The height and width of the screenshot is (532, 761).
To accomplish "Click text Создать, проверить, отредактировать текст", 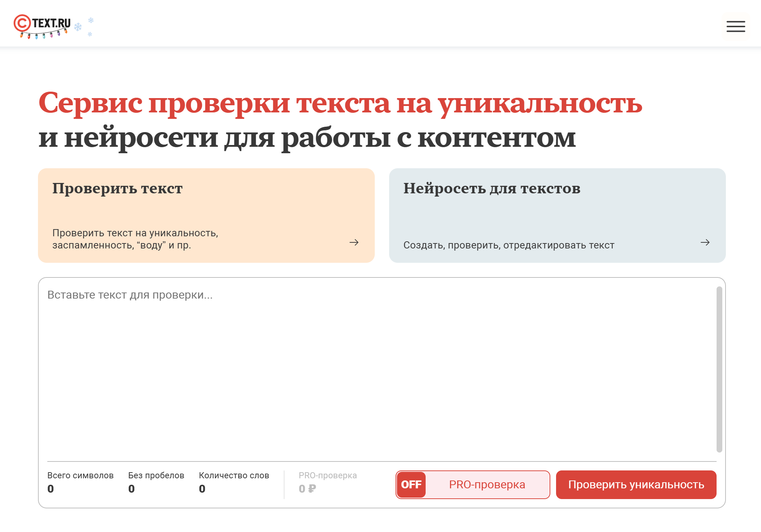I will 509,245.
